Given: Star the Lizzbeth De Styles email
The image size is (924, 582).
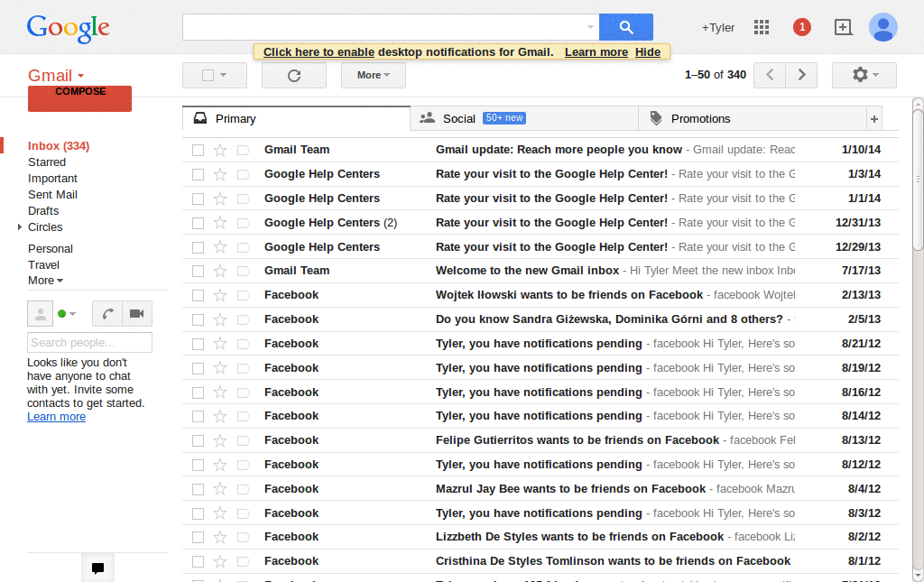Looking at the screenshot, I should 220,537.
